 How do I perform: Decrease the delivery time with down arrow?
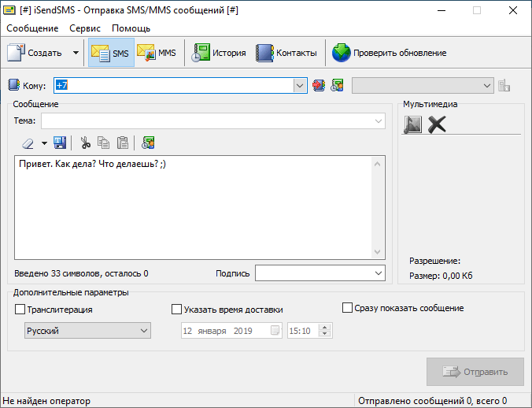(325, 334)
